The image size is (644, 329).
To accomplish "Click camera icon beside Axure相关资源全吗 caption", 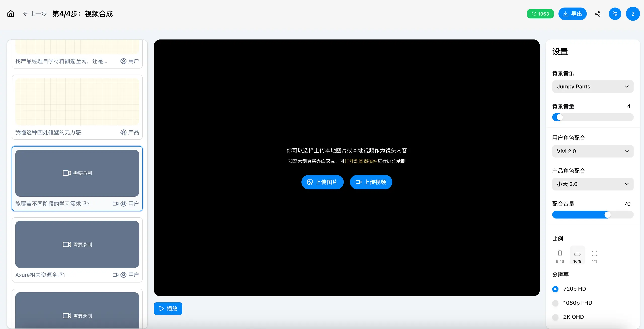I will point(115,275).
